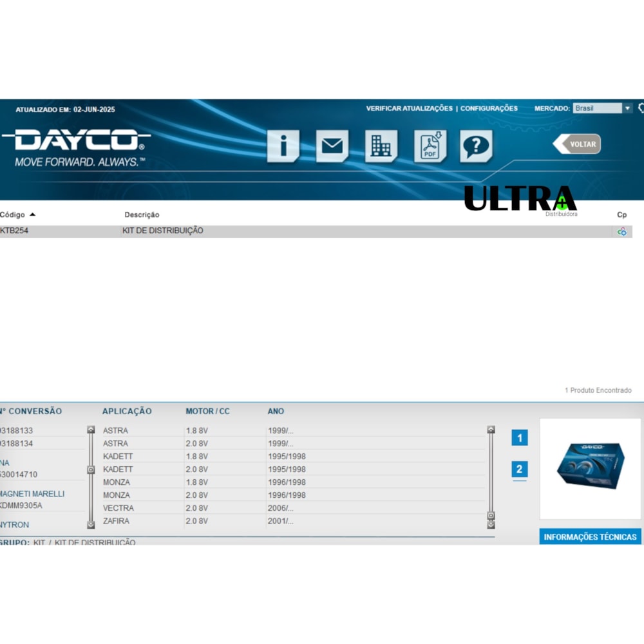This screenshot has width=644, height=644.
Task: Click the Dayco logo
Action: tap(77, 147)
